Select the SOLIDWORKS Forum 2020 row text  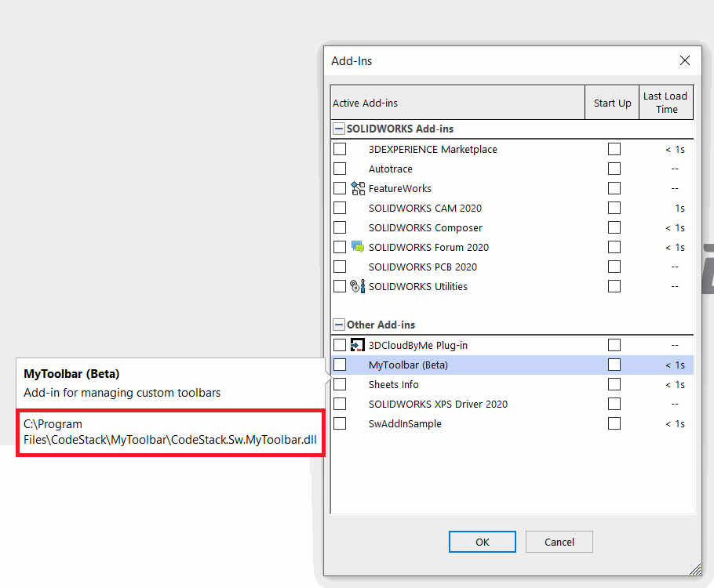428,247
